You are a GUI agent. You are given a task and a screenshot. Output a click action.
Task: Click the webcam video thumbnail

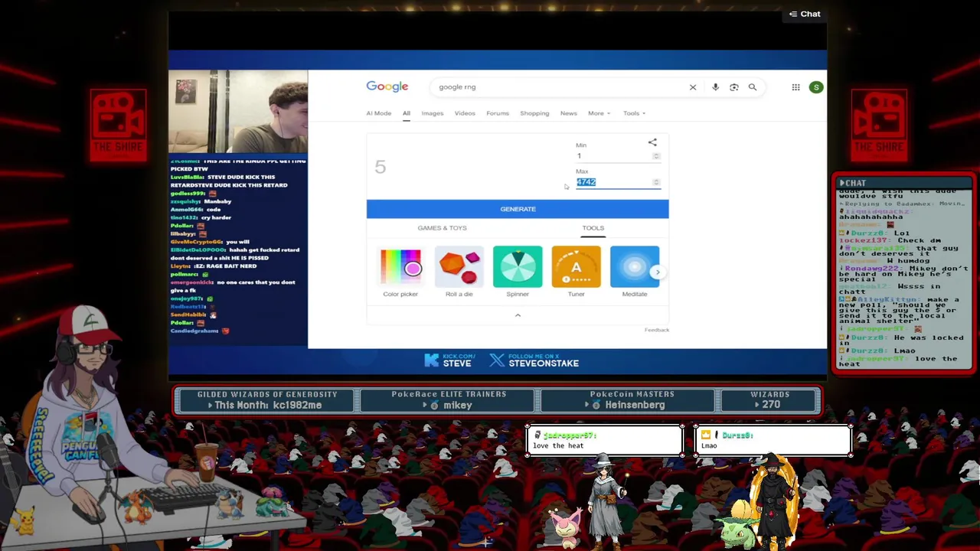tap(238, 112)
